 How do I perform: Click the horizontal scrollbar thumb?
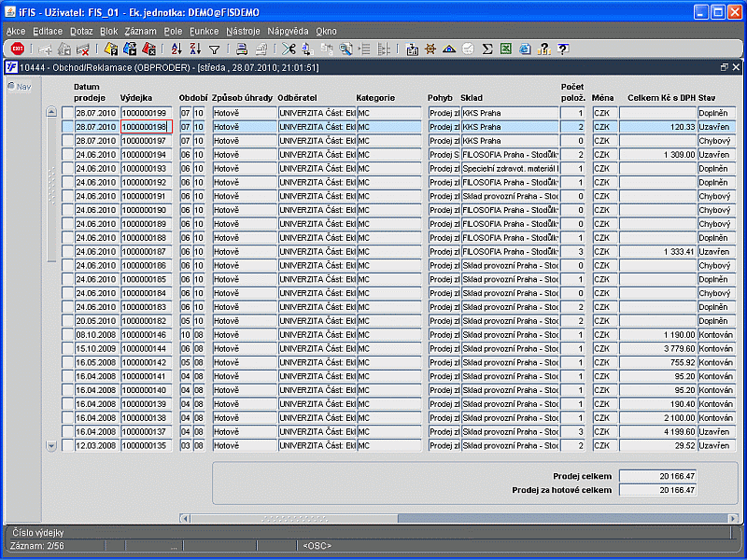[294, 519]
